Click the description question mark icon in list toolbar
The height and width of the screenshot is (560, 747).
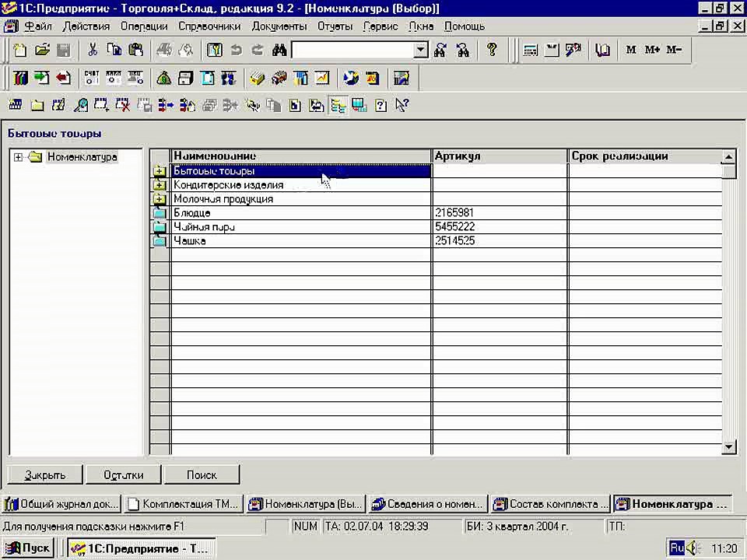click(381, 105)
